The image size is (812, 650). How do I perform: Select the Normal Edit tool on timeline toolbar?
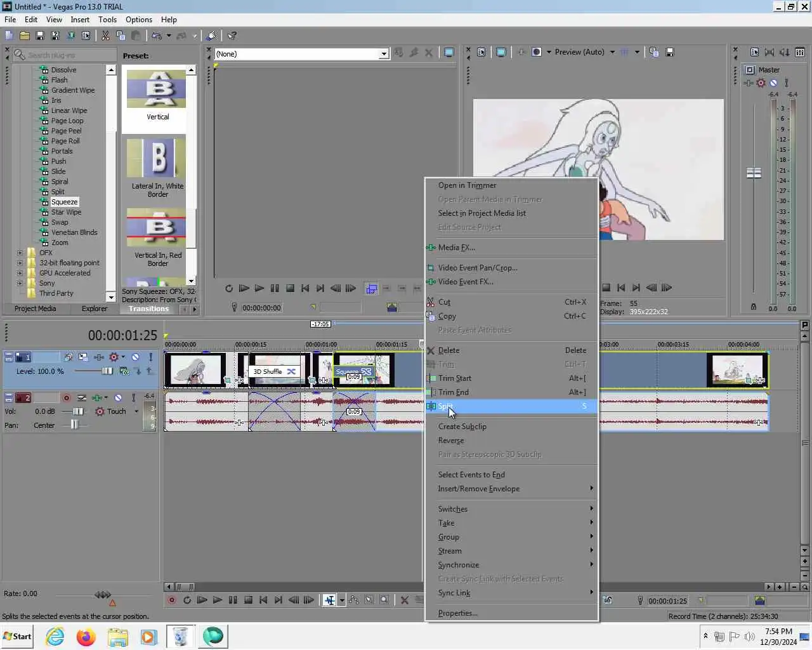click(x=329, y=600)
